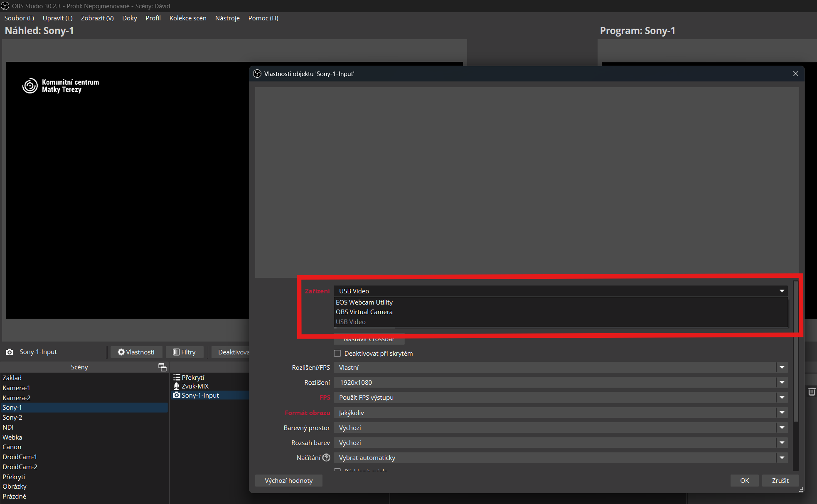Click the properties dialog vertical scrollbar
The height and width of the screenshot is (504, 817).
pyautogui.click(x=795, y=374)
